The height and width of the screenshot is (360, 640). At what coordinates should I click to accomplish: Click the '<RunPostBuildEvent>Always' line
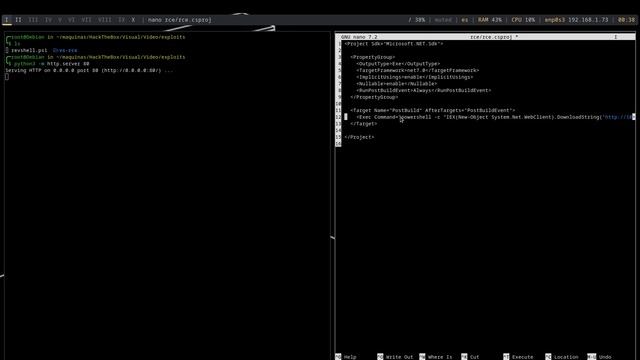(424, 90)
